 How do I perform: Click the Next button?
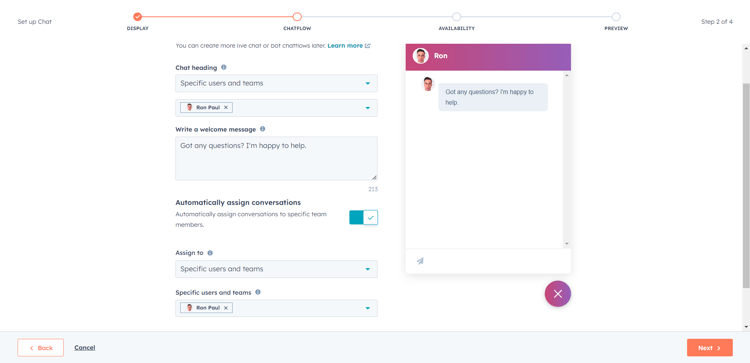pyautogui.click(x=710, y=348)
